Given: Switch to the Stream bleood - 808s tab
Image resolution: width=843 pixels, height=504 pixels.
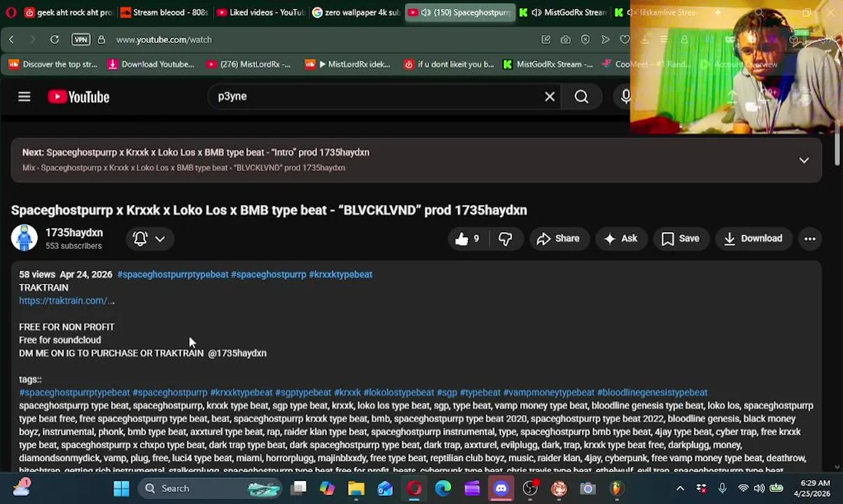Looking at the screenshot, I should click(x=163, y=13).
